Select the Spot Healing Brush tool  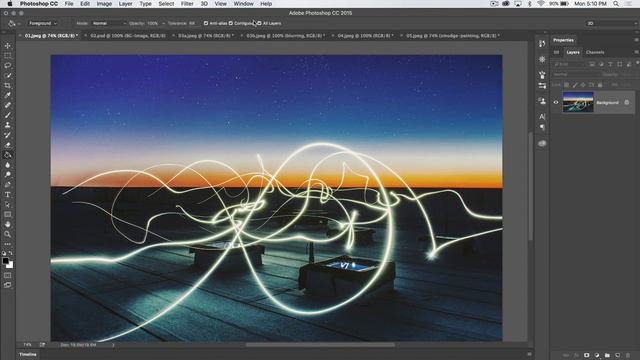(8, 105)
